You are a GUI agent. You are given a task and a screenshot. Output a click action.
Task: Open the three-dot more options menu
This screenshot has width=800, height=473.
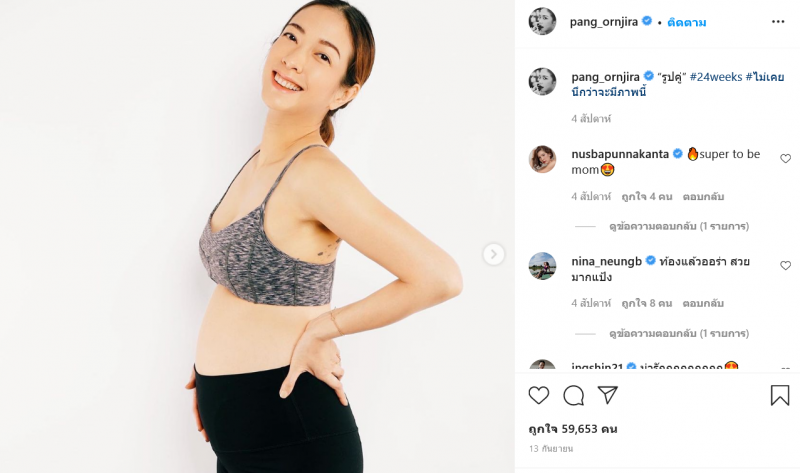pyautogui.click(x=778, y=21)
